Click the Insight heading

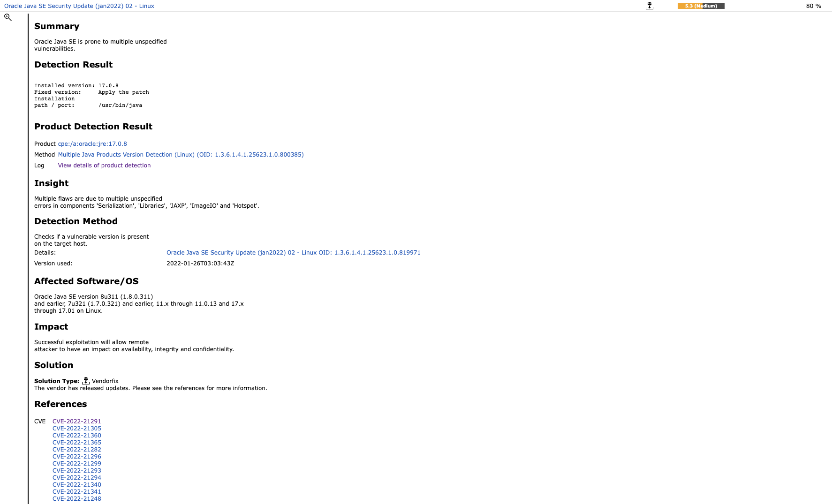52,183
